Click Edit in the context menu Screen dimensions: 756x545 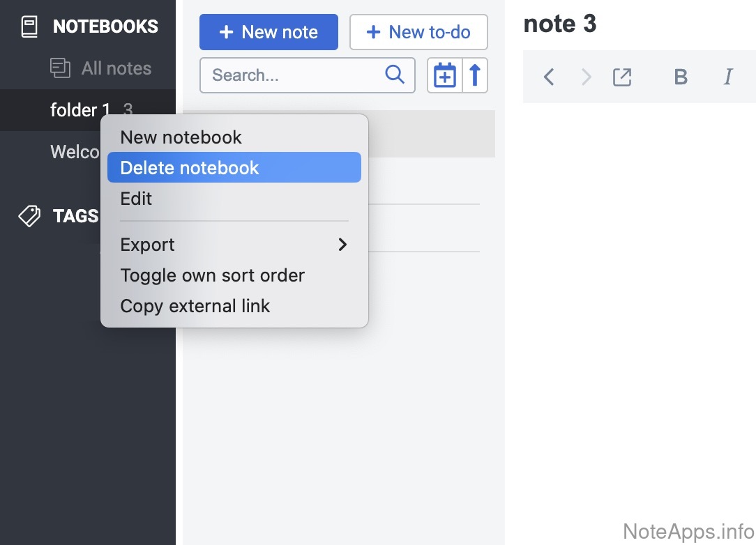click(x=137, y=199)
